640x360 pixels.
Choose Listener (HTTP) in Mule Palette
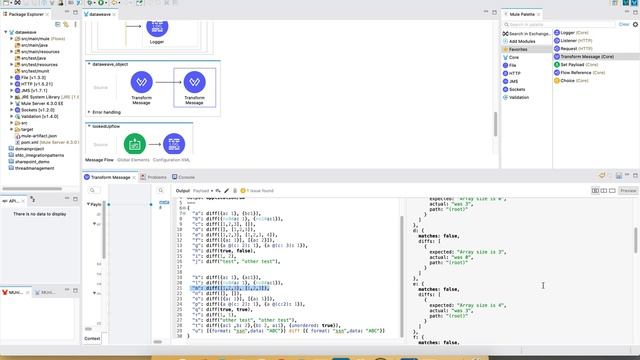coord(573,41)
